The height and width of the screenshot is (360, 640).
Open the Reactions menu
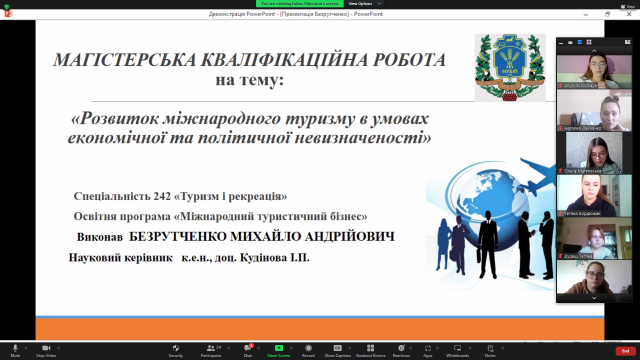pos(401,350)
